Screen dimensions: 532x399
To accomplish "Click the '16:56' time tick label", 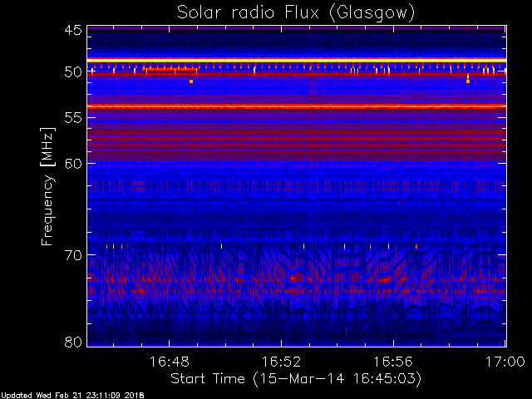I will [x=393, y=362].
